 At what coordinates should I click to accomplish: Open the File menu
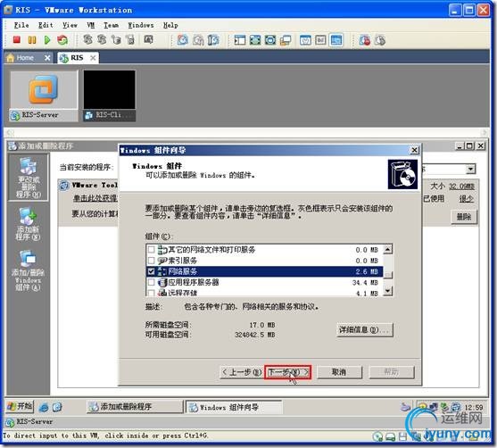click(x=21, y=25)
